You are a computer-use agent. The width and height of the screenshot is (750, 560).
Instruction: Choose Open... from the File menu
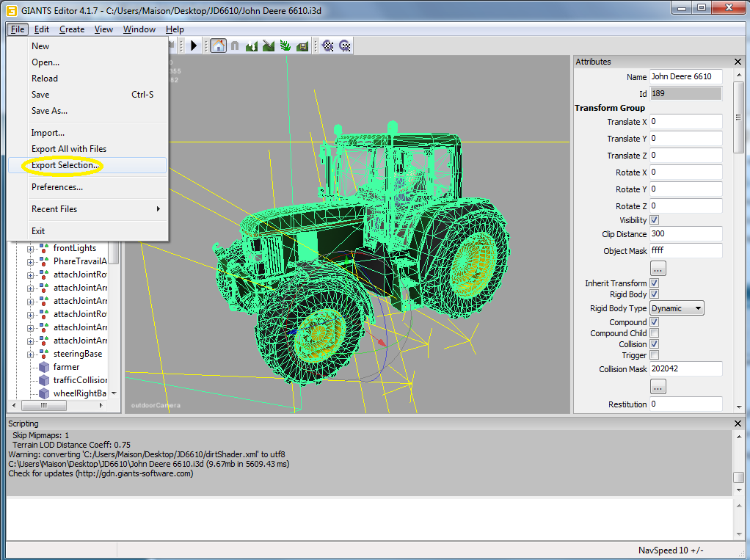pos(87,62)
